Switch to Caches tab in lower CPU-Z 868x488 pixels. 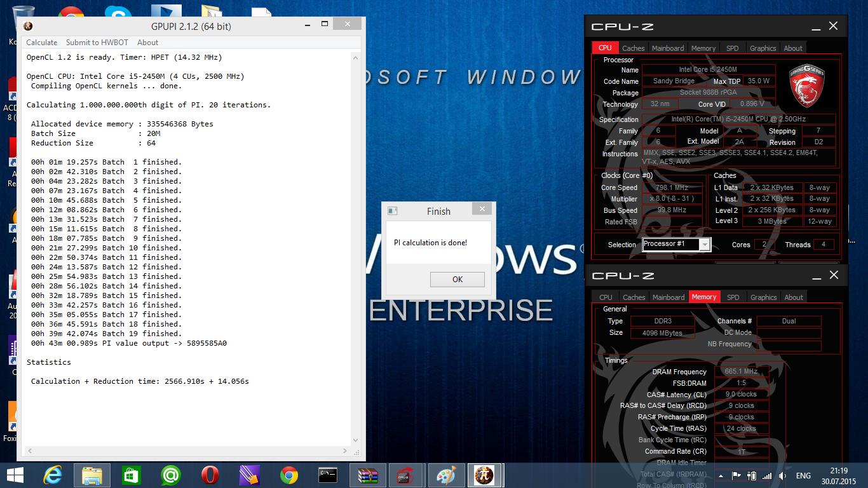tap(634, 297)
